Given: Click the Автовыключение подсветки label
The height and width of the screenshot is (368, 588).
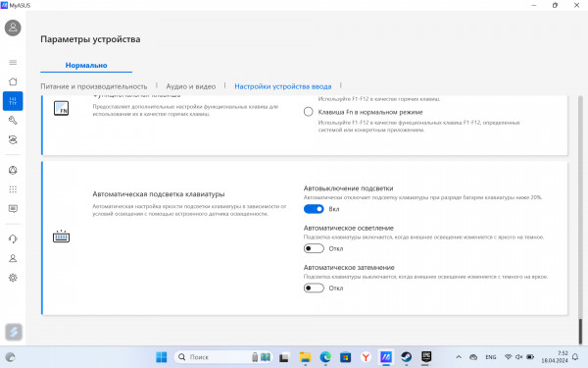Looking at the screenshot, I should (x=348, y=188).
